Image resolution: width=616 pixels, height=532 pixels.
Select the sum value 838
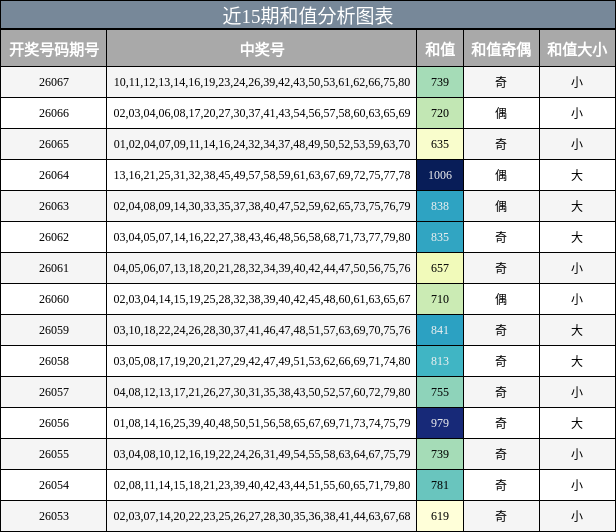pos(440,206)
